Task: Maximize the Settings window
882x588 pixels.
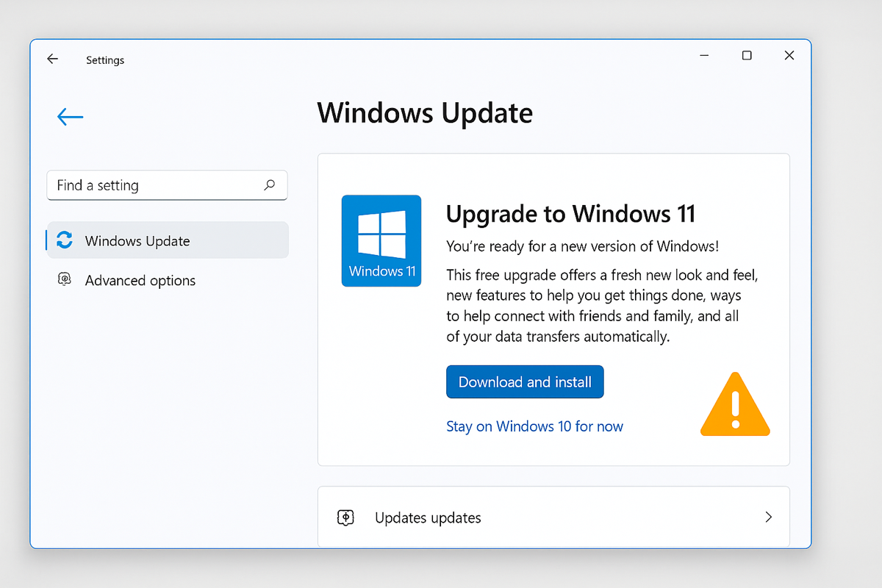Action: pyautogui.click(x=747, y=56)
